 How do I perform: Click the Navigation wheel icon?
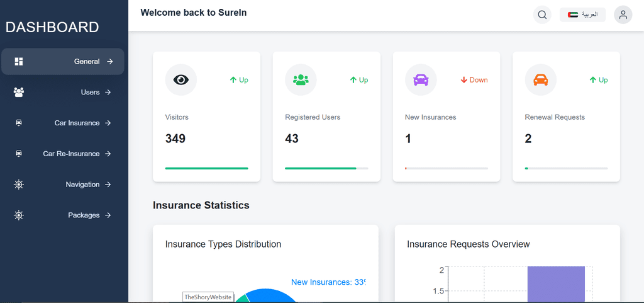(19, 185)
